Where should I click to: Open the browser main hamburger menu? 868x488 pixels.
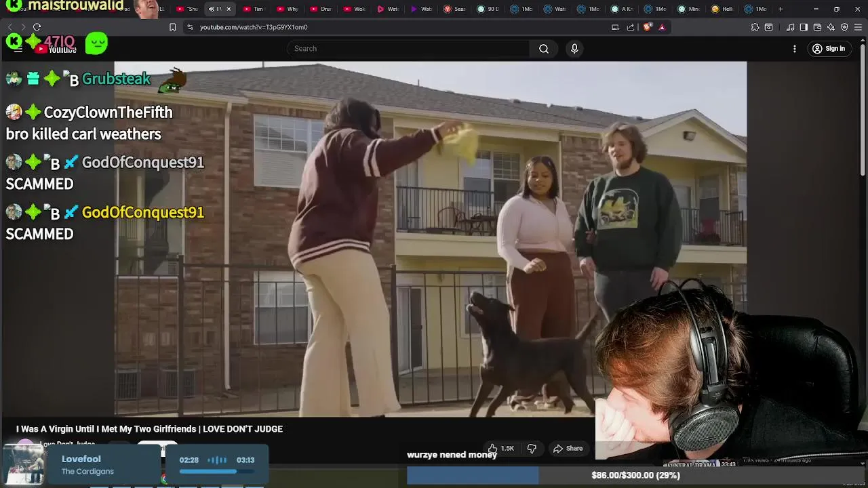point(859,27)
